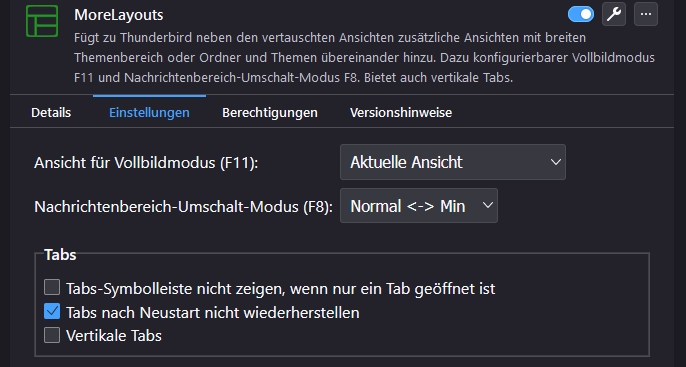Click the Tabs-Symbolleiste nicht zeigen label

280,288
